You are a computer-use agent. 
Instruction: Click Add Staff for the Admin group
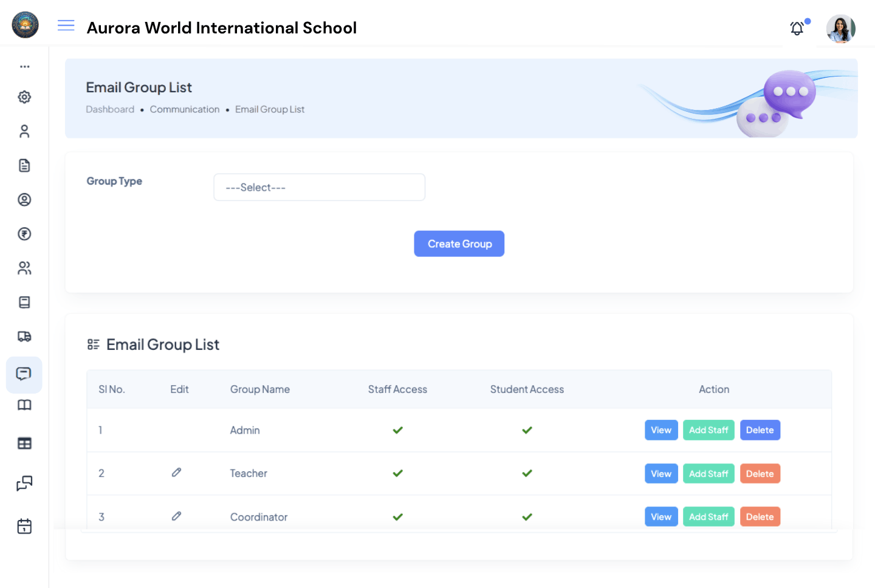pyautogui.click(x=709, y=430)
